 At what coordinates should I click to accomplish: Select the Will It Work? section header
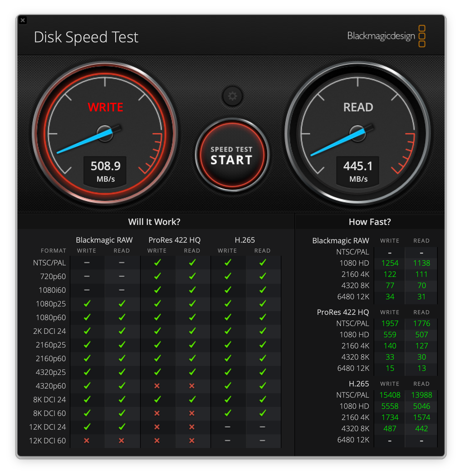point(154,222)
